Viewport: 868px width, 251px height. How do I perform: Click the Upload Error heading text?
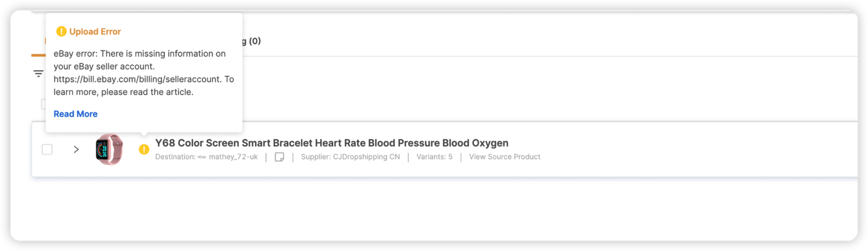coord(95,32)
